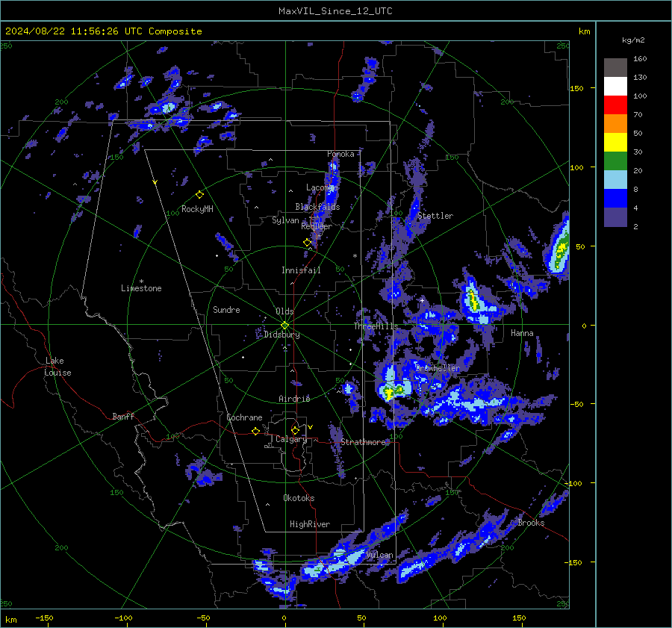Click the yellow diamond marker above Calgary
This screenshot has width=672, height=628.
pyautogui.click(x=295, y=430)
